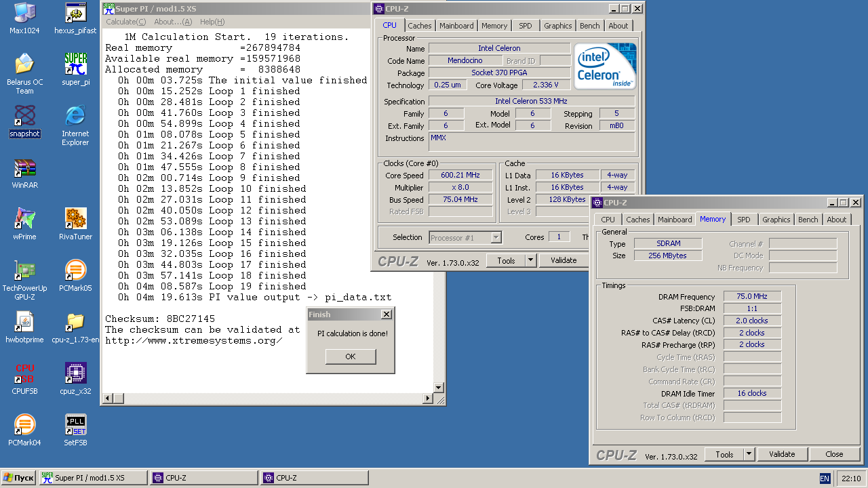Open the Belarus OC Team folder

[x=24, y=73]
